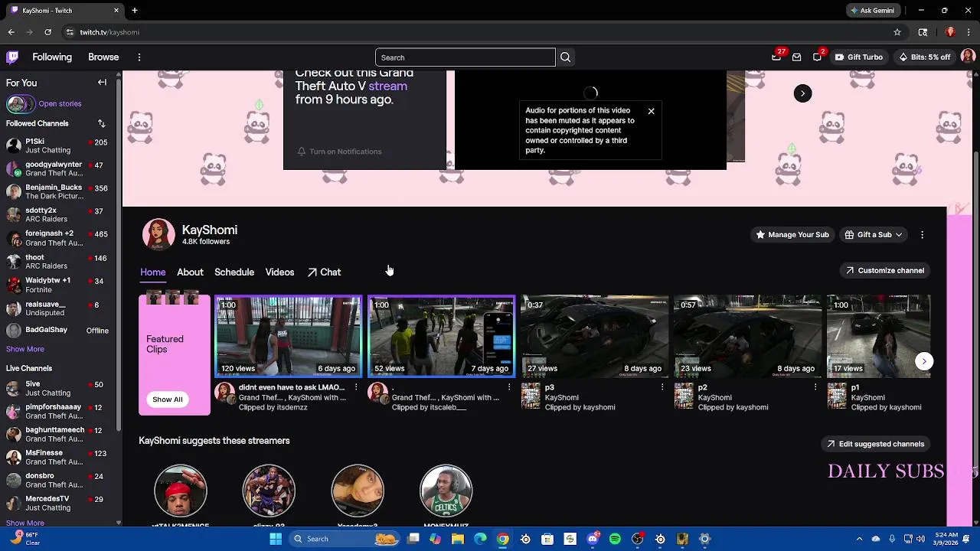Click Manage Your Sub button
The width and height of the screenshot is (980, 551).
792,234
